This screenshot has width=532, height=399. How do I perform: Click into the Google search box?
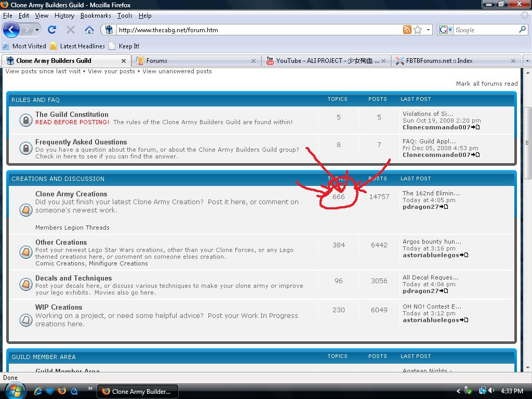(x=486, y=30)
